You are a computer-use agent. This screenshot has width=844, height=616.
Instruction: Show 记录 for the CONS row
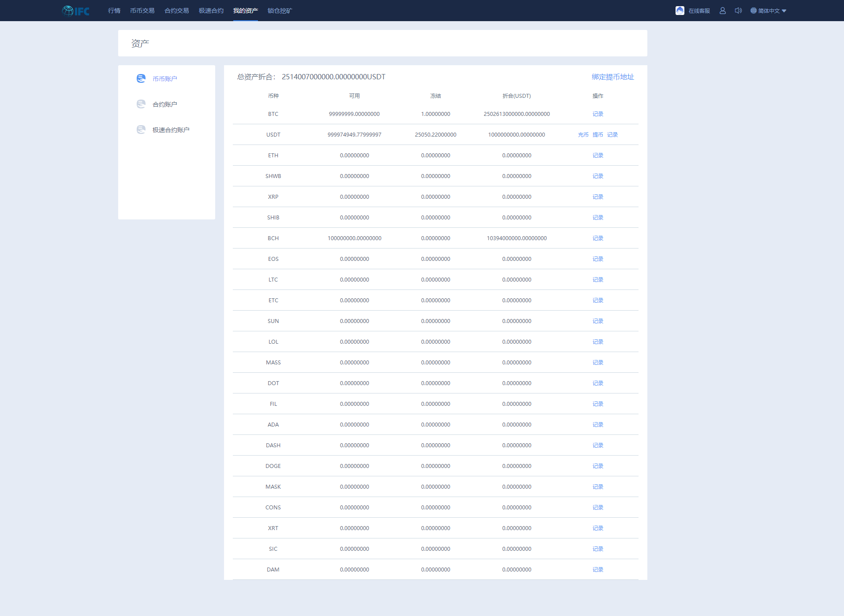(598, 507)
